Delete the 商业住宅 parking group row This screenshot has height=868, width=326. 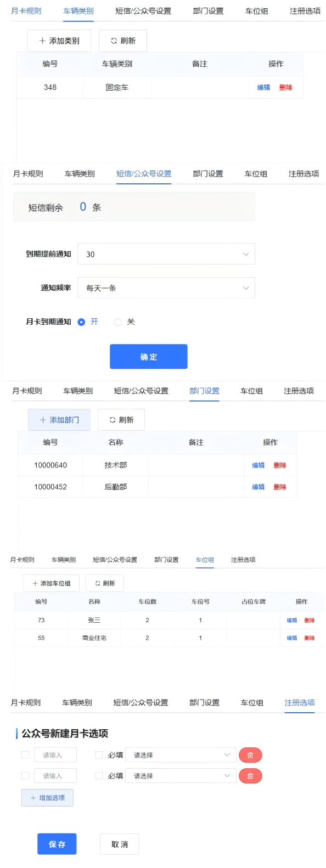click(310, 638)
